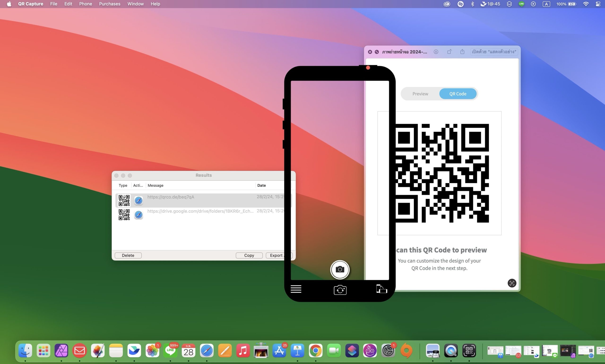Click the camera shutter button in the phone simulator
605x364 pixels.
pos(340,270)
